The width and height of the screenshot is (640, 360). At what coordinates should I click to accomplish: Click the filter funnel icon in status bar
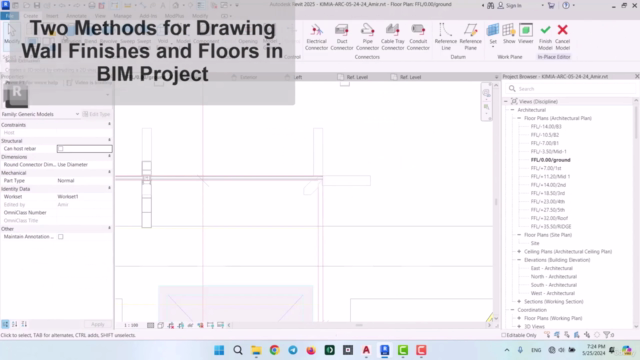[x=608, y=335]
